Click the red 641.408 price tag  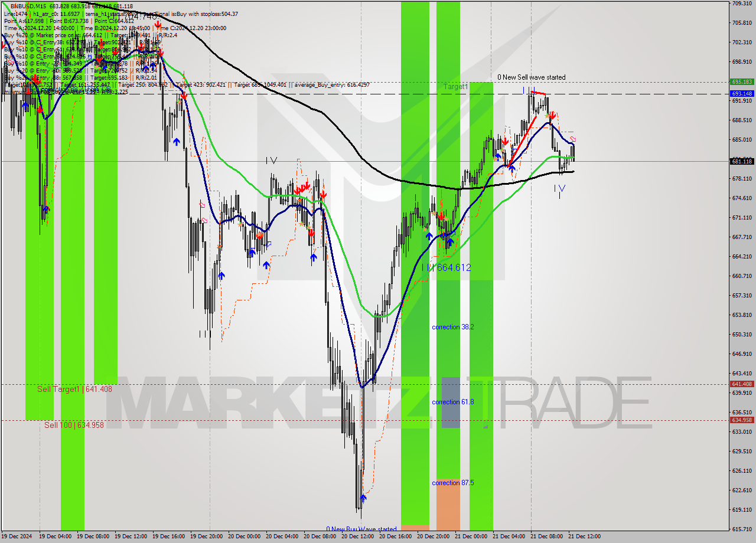point(742,384)
